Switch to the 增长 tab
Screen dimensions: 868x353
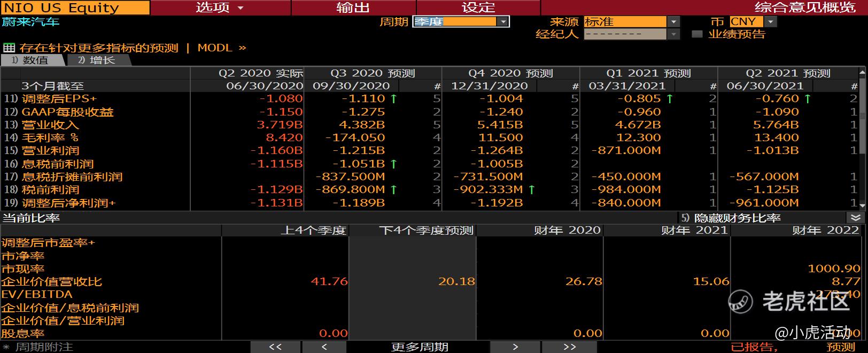(x=98, y=60)
